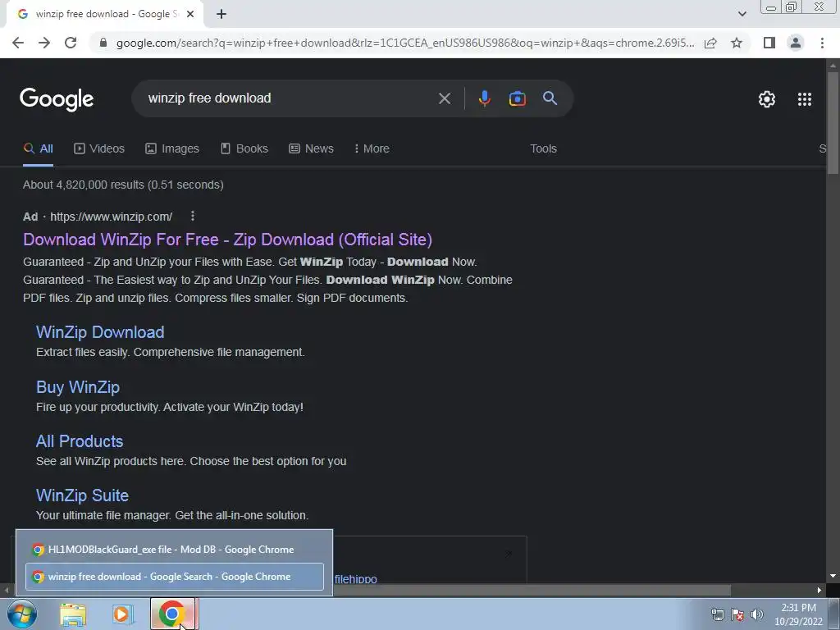Click the https://www.winzip.com/ ad URL
The image size is (840, 630).
(111, 217)
